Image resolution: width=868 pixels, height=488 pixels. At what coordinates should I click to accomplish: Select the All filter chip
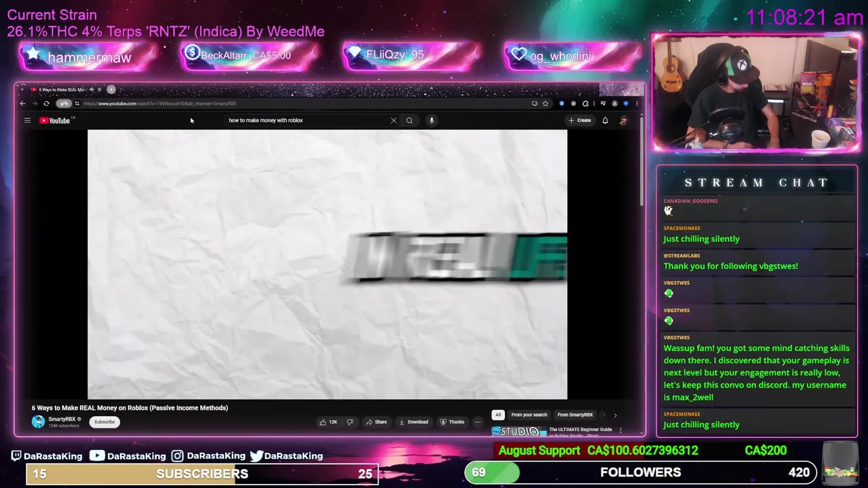point(498,415)
